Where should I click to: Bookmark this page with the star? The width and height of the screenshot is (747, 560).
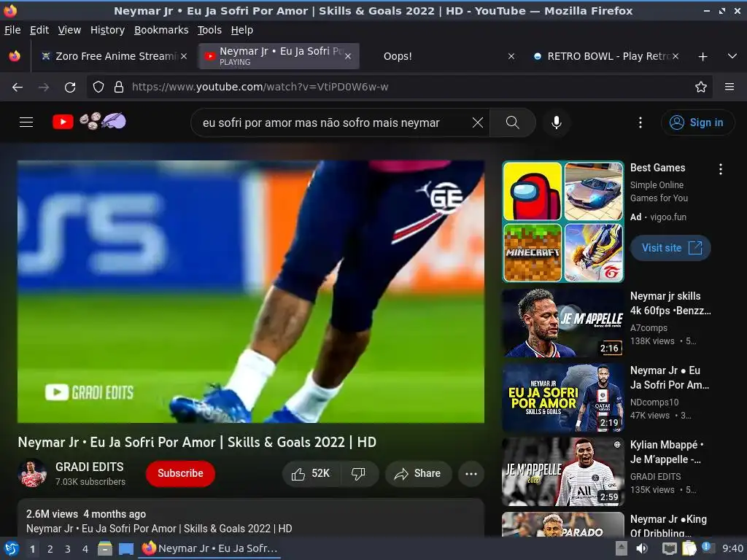coord(700,87)
